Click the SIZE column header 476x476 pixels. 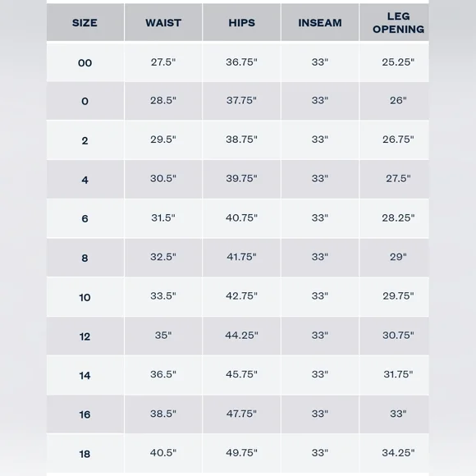(x=85, y=23)
